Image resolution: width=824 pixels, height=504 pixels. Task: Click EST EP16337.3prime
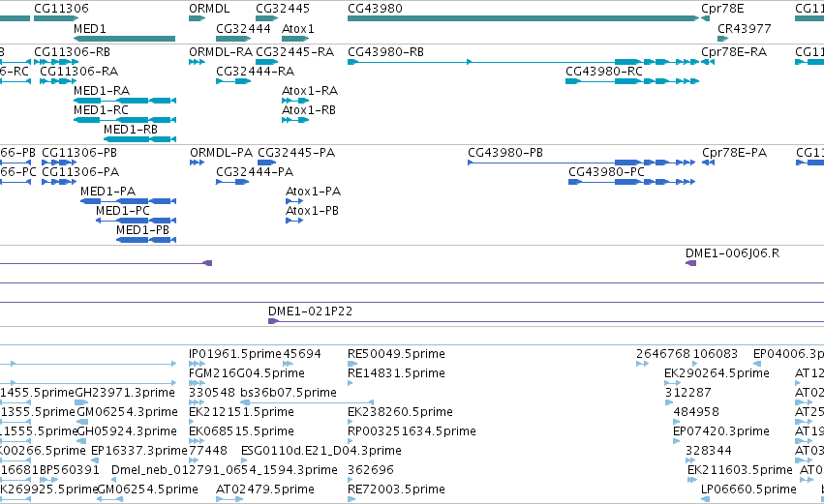point(95,460)
